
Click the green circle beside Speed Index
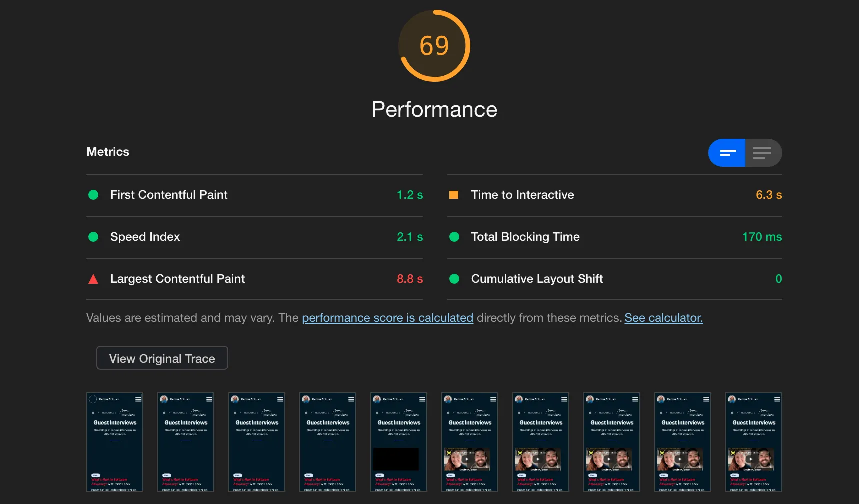[93, 237]
